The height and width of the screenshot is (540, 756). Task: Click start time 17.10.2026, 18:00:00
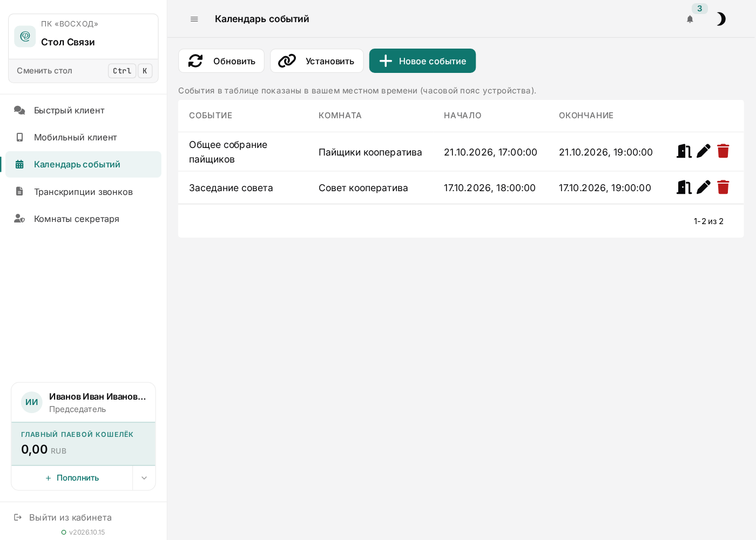point(490,188)
